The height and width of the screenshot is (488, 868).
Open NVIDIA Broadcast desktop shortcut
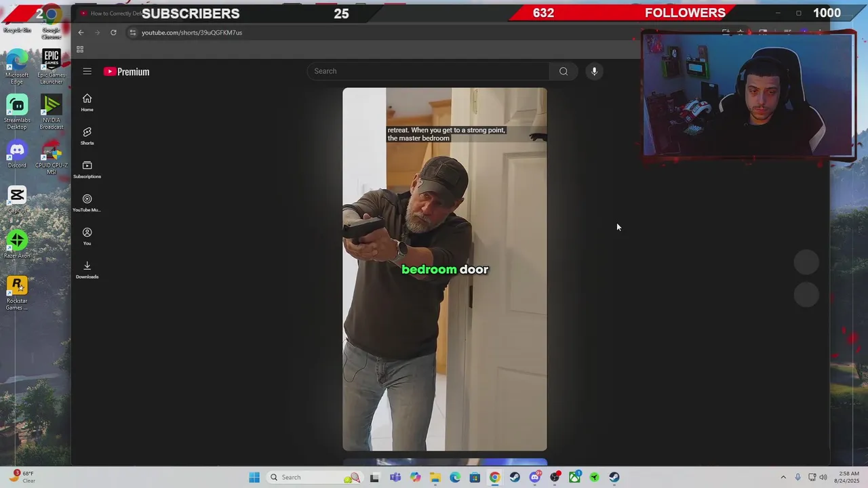tap(51, 113)
